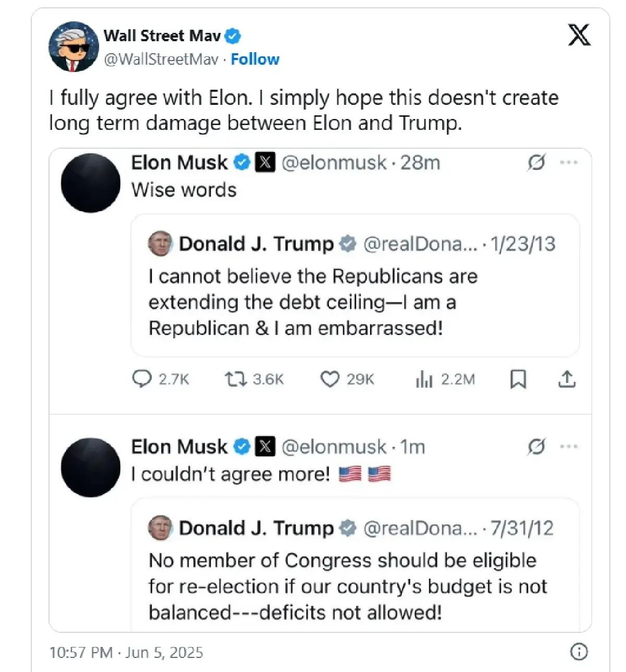Click the tweet info icon at bottom right
This screenshot has height=672, width=626.
(579, 652)
